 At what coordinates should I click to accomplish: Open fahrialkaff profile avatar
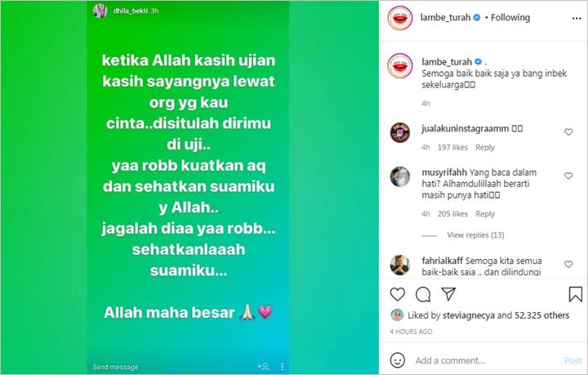399,265
